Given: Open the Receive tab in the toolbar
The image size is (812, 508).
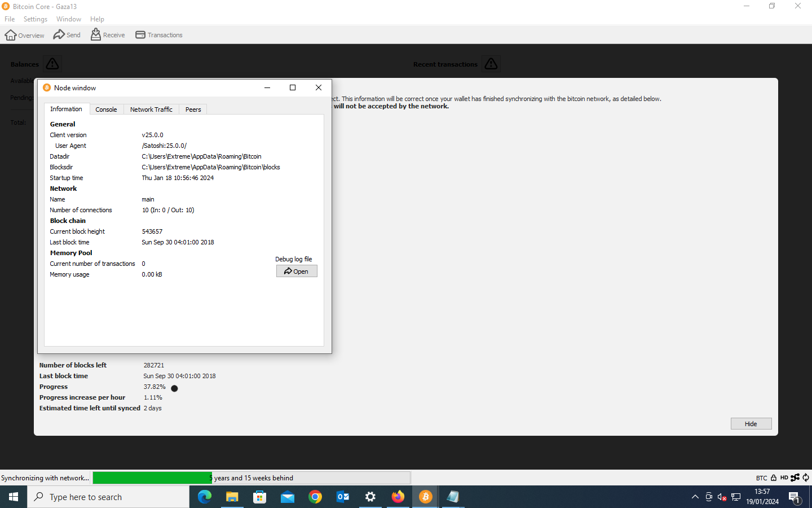Looking at the screenshot, I should click(108, 35).
